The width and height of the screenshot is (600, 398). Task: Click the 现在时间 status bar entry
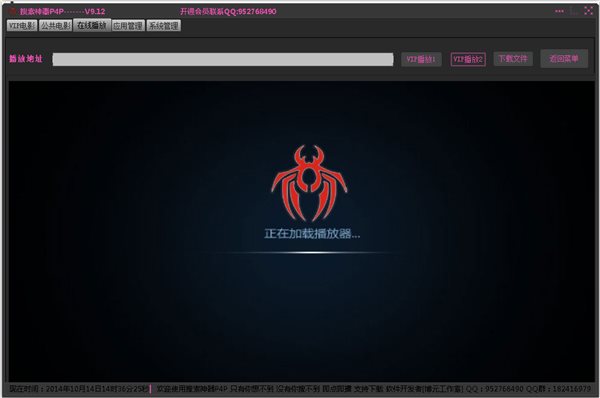pyautogui.click(x=78, y=389)
